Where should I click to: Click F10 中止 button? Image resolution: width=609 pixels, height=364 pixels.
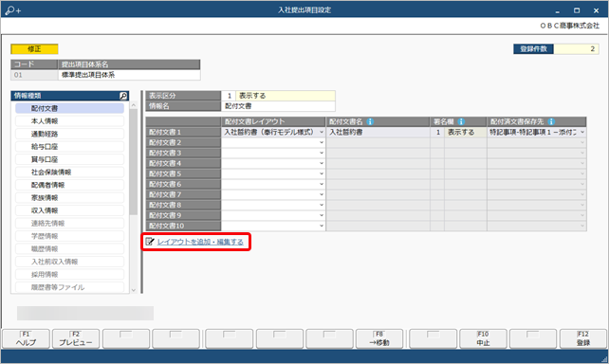[483, 338]
